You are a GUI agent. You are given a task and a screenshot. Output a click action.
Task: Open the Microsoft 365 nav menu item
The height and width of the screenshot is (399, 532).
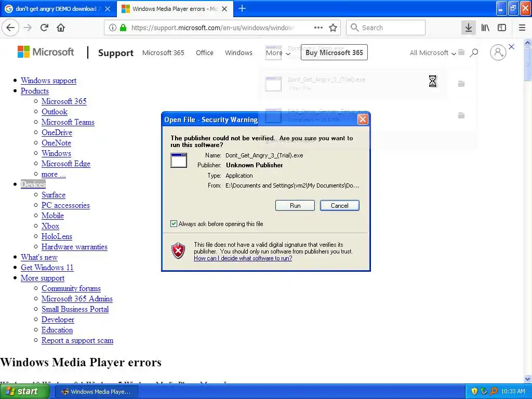coord(163,52)
